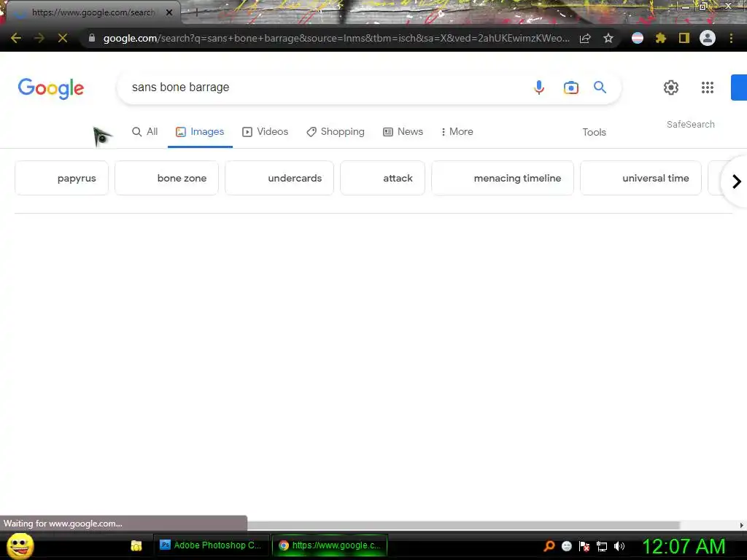Open the Google apps grid
This screenshot has width=747, height=560.
(708, 87)
